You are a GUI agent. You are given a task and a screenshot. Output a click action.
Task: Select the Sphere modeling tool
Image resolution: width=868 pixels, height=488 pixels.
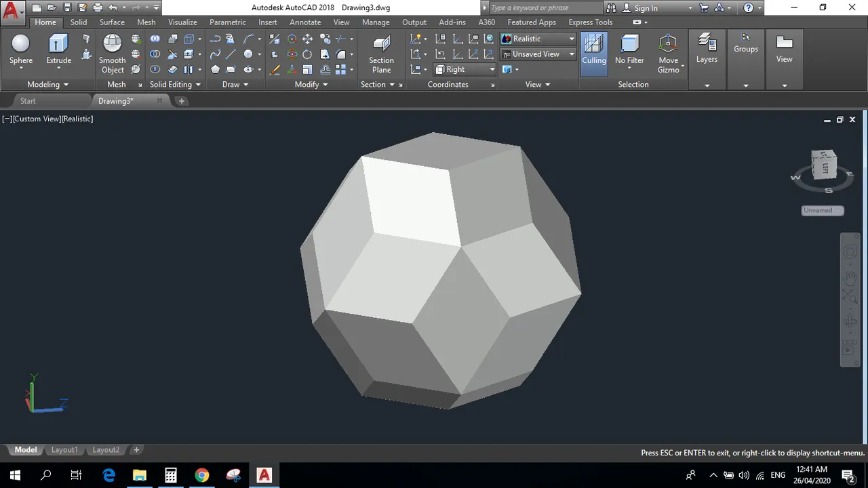coord(21,49)
